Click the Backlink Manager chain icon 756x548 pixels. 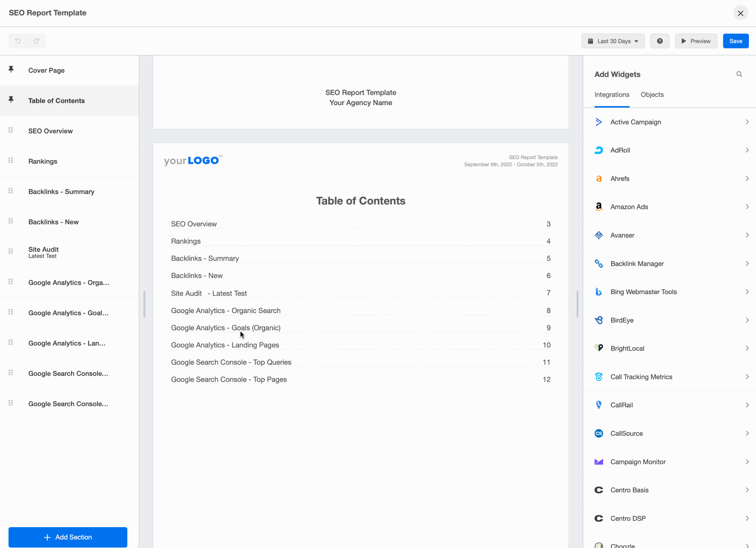pyautogui.click(x=599, y=264)
